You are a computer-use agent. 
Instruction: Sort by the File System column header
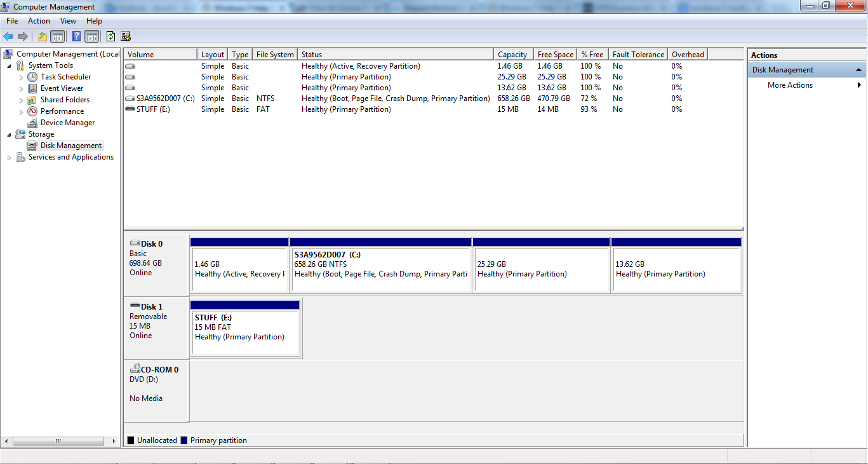pyautogui.click(x=275, y=55)
